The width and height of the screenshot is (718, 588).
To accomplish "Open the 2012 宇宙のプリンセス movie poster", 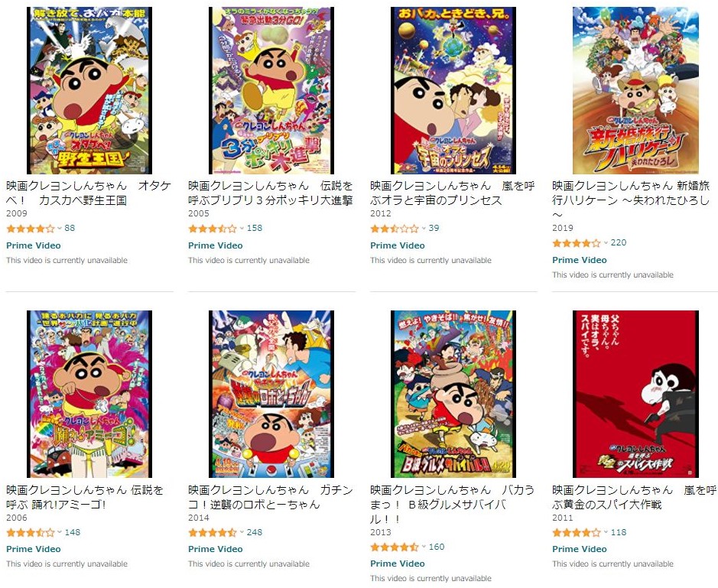I will coord(453,90).
